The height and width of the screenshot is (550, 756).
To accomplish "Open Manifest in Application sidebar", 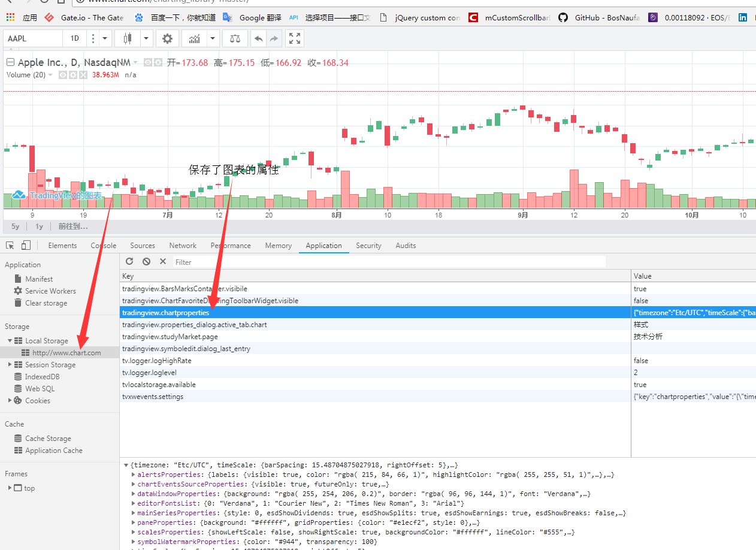I will (x=39, y=279).
